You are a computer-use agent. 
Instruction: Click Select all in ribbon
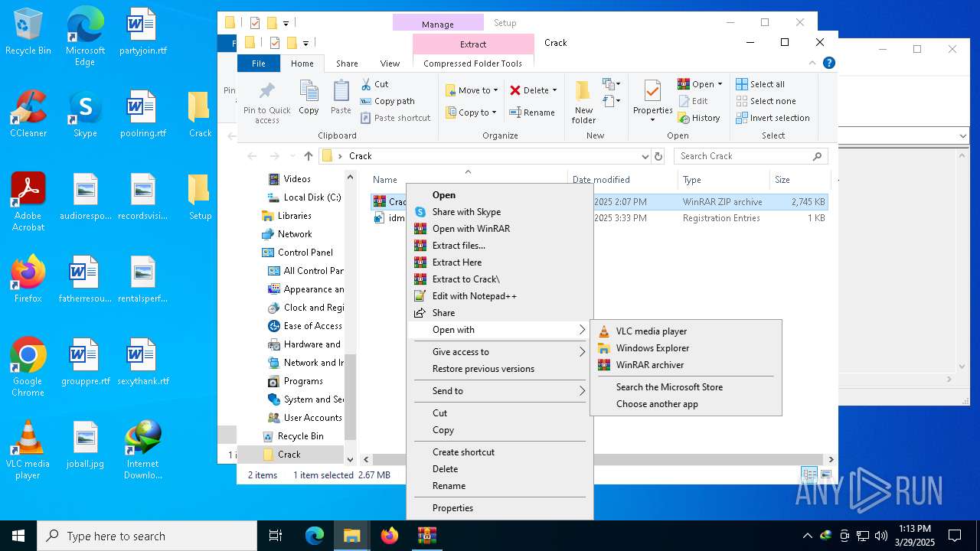pos(760,84)
